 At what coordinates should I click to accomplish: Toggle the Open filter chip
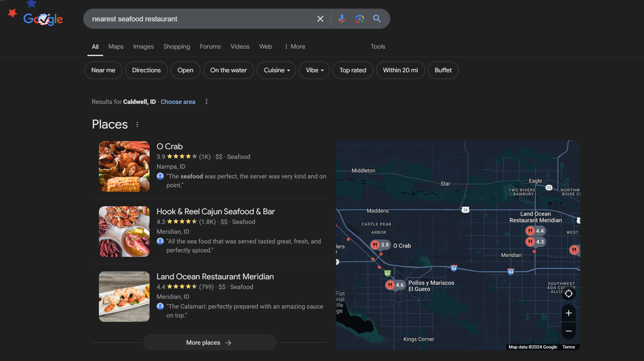pos(185,70)
